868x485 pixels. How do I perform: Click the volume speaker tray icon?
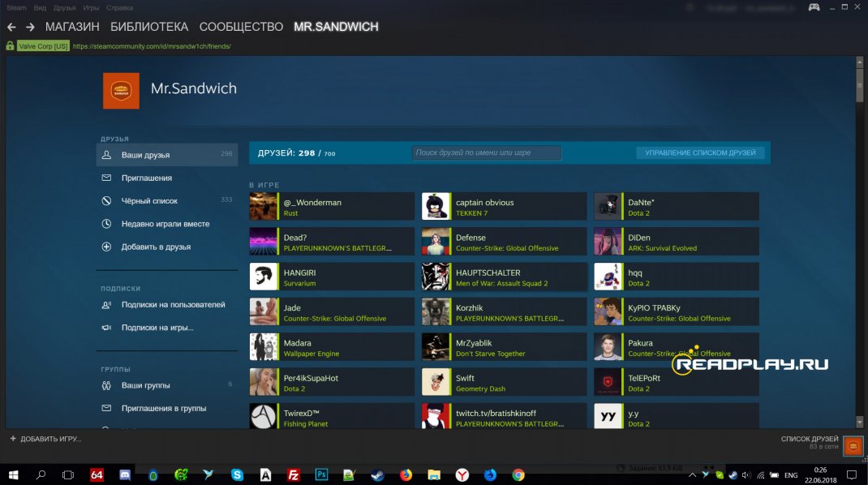(x=746, y=475)
